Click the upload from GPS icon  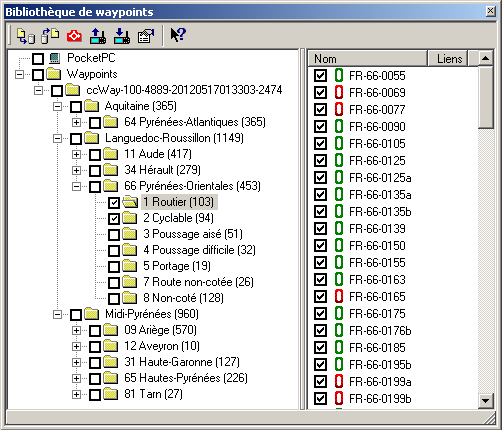coord(98,36)
